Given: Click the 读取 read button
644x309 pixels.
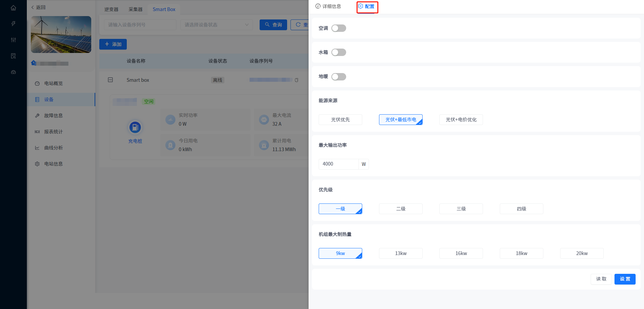Looking at the screenshot, I should 601,279.
